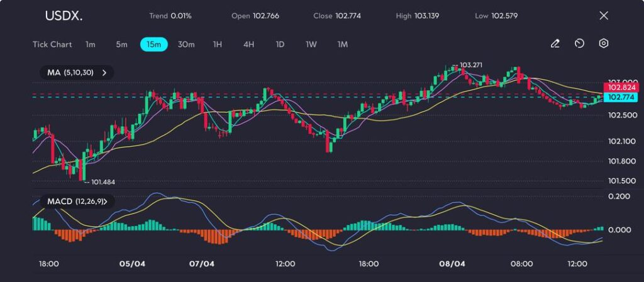
Task: Open the pencil drawing tool
Action: (x=555, y=44)
